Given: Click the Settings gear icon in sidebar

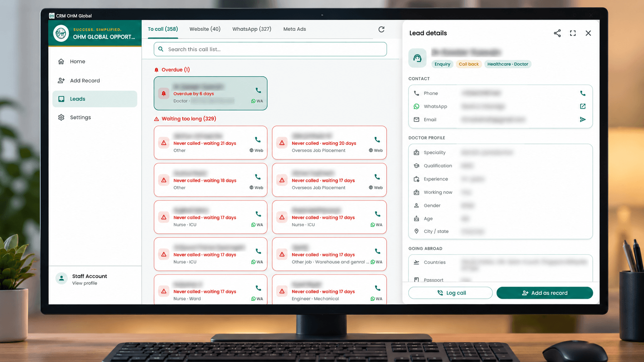Looking at the screenshot, I should (x=61, y=117).
